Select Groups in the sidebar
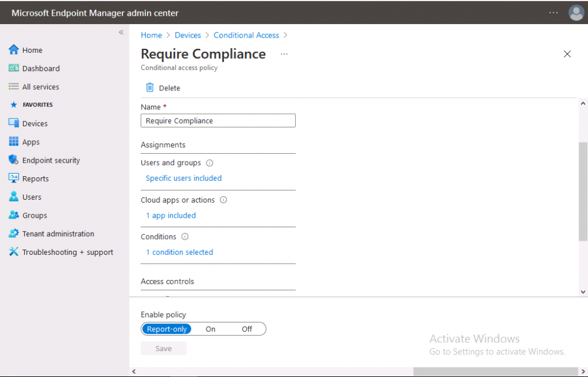This screenshot has width=588, height=377. pyautogui.click(x=35, y=216)
